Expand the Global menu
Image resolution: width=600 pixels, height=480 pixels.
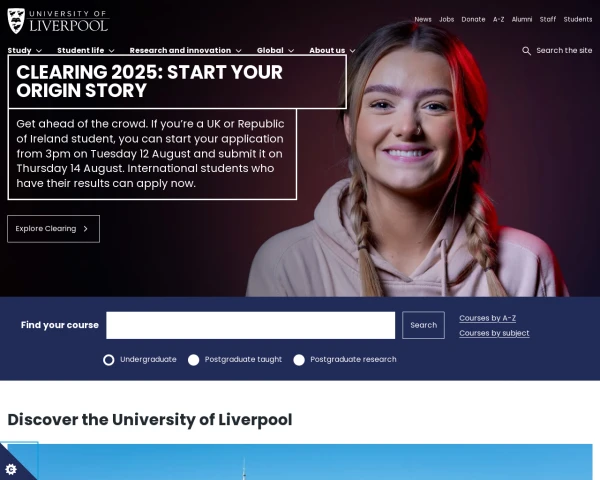276,51
